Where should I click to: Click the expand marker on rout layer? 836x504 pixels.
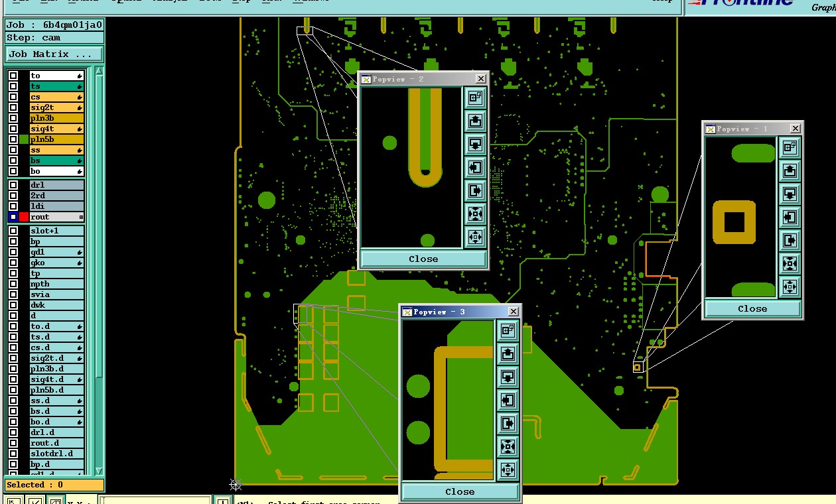(x=81, y=217)
